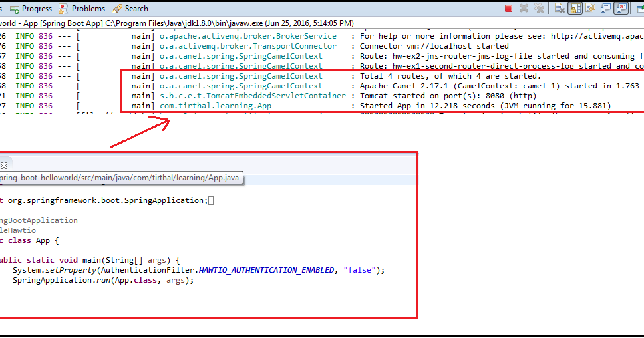Terminate the running Spring Boot app

[x=508, y=8]
